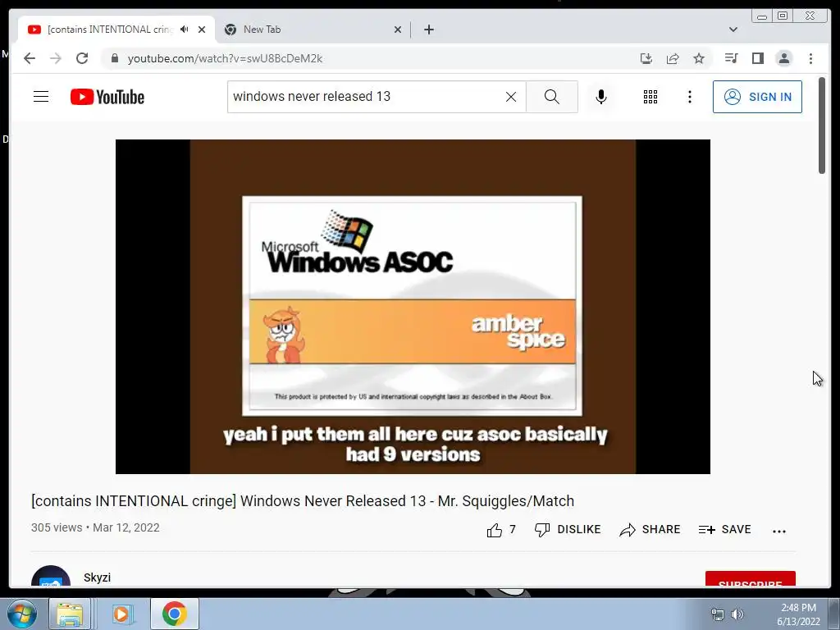Clear the search box with the X
This screenshot has width=840, height=630.
click(x=511, y=97)
